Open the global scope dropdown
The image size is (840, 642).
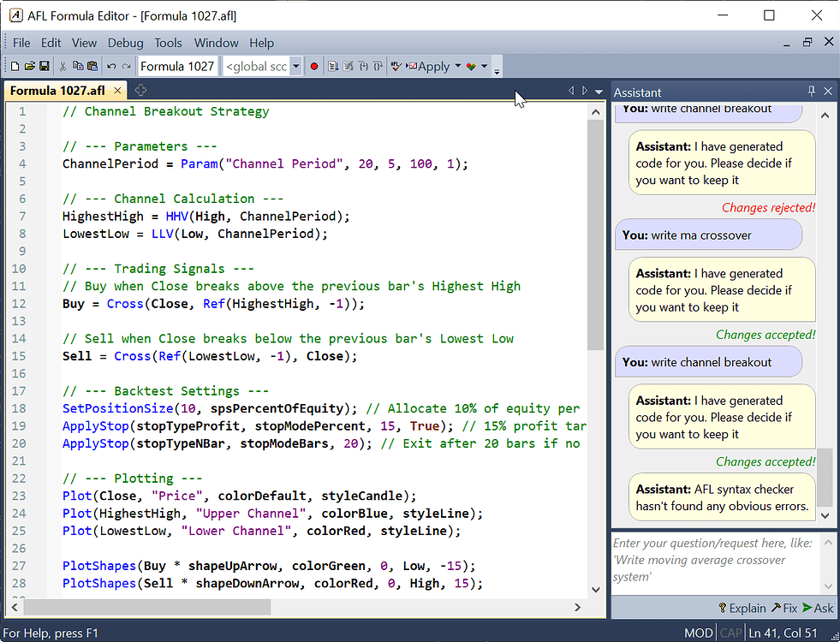(x=295, y=66)
